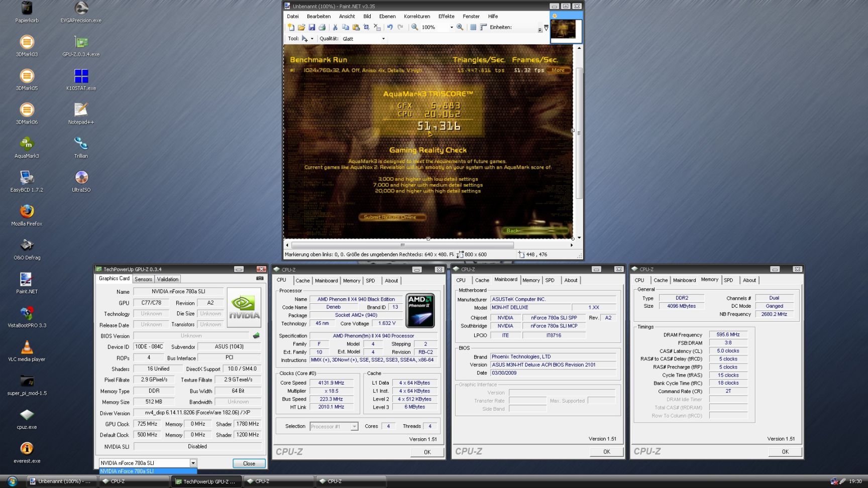868x488 pixels.
Task: Click the Cut scissors icon in Paint.NET
Action: (335, 27)
